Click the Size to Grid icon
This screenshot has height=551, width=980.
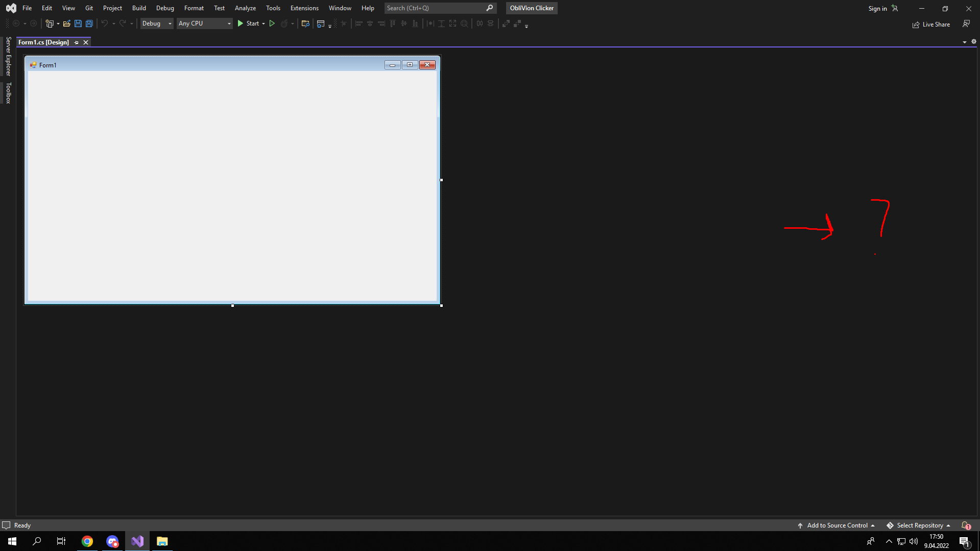point(464,23)
